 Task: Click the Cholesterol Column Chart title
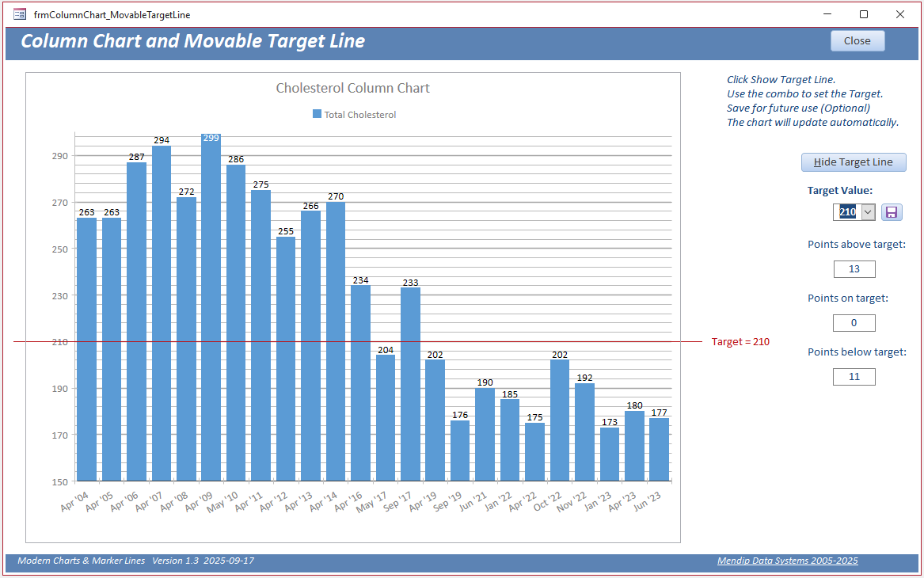coord(353,88)
